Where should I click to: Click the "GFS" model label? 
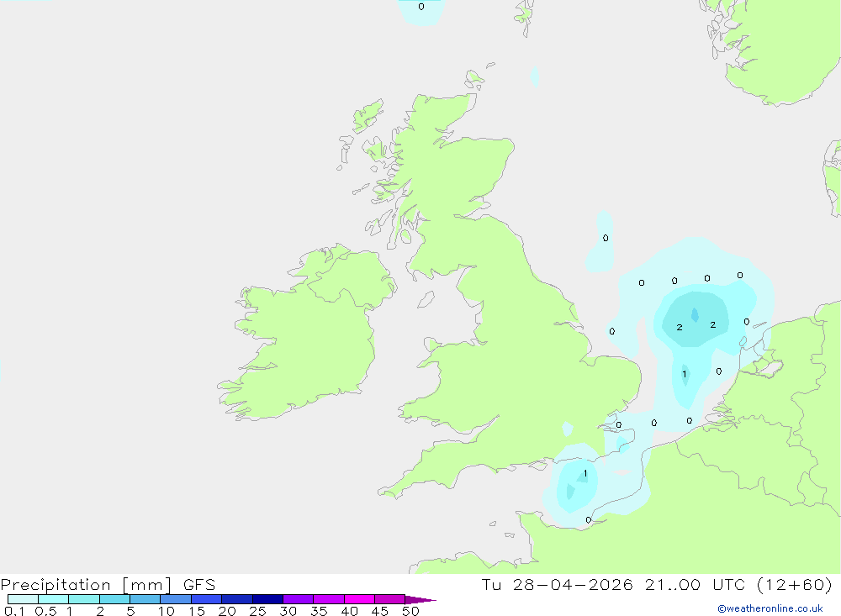(199, 585)
